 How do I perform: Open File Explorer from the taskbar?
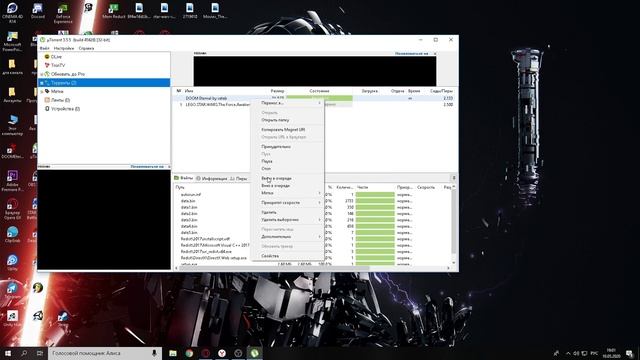173,353
